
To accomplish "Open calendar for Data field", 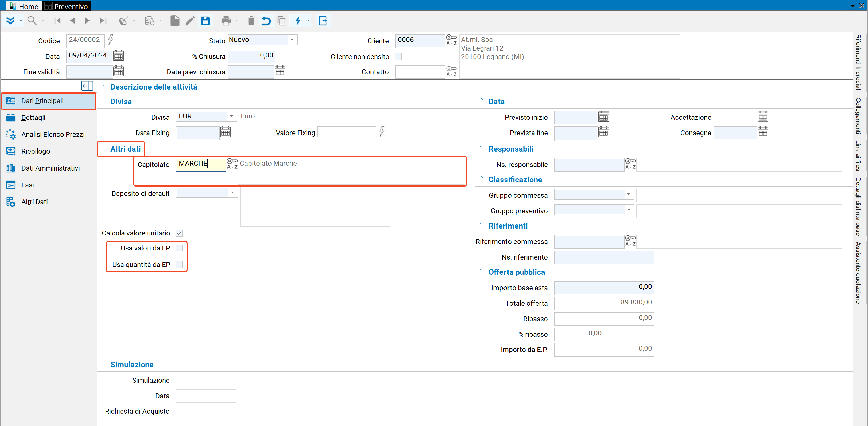I will (119, 55).
